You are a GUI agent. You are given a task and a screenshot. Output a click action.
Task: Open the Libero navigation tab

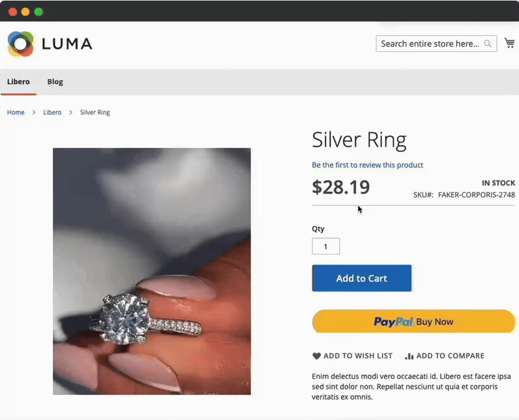pyautogui.click(x=18, y=82)
